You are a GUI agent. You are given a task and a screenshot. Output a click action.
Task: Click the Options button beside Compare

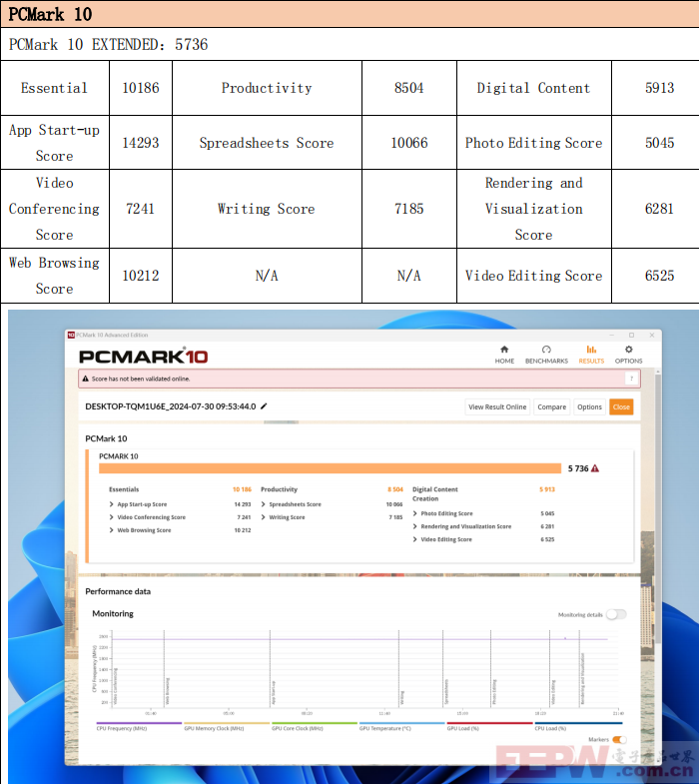589,407
